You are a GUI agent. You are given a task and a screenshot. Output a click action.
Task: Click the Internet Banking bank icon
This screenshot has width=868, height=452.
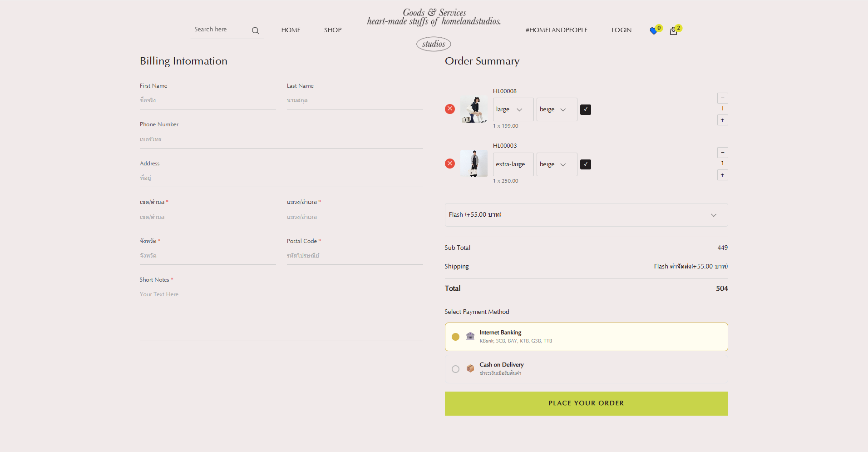click(470, 336)
